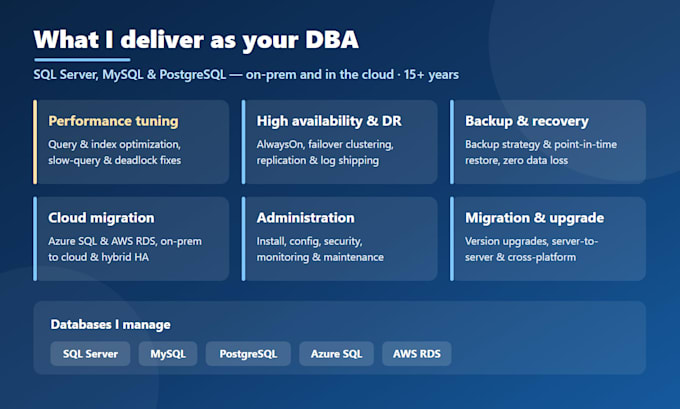Click the 'What I deliver as your DBA' heading
Viewport: 680px width, 409px height.
(196, 40)
